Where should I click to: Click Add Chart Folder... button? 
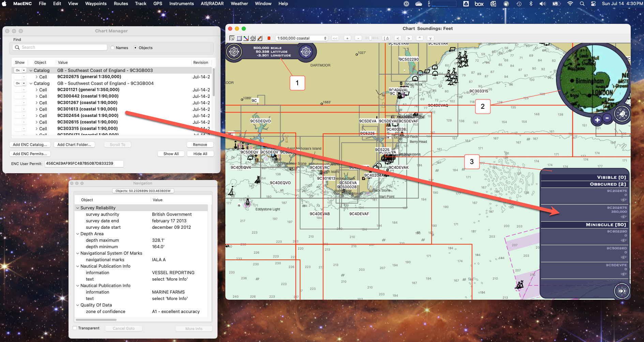pyautogui.click(x=74, y=145)
